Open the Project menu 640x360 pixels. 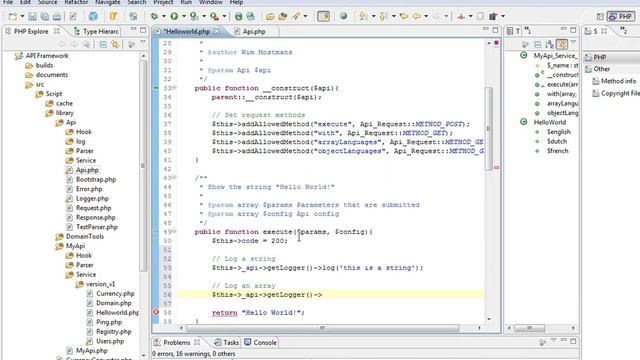(x=163, y=2)
